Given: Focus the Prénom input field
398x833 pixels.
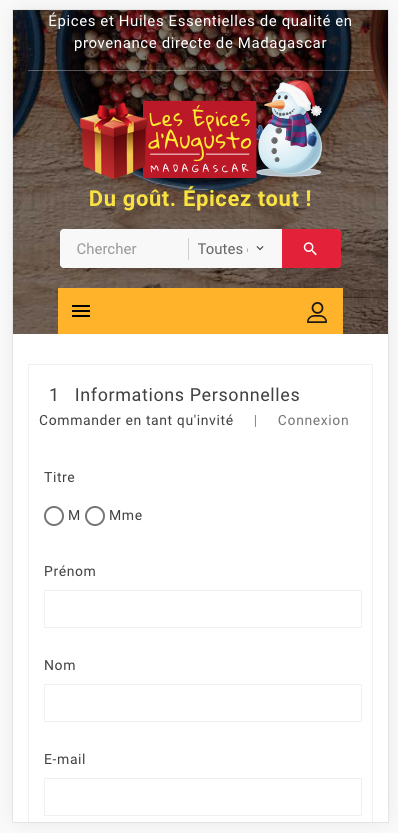Looking at the screenshot, I should click(x=202, y=609).
